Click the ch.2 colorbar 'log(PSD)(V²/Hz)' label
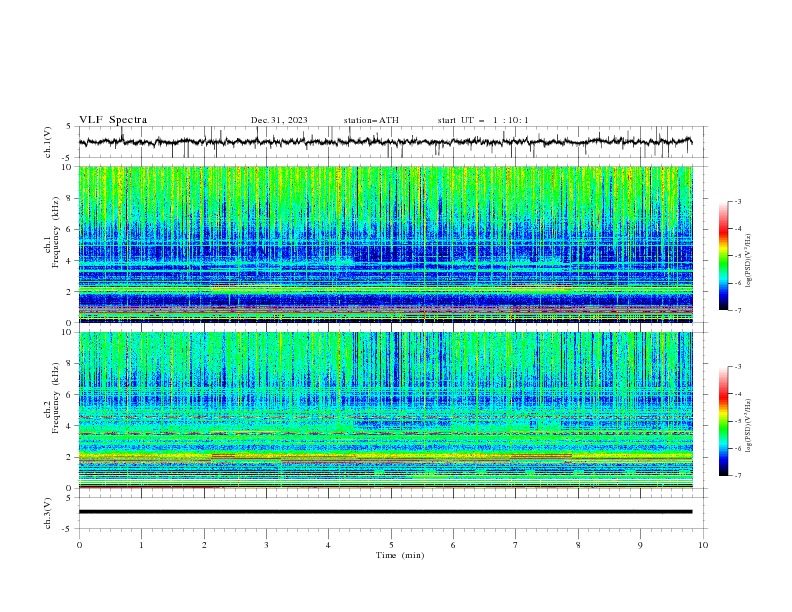792x612 pixels. 748,425
